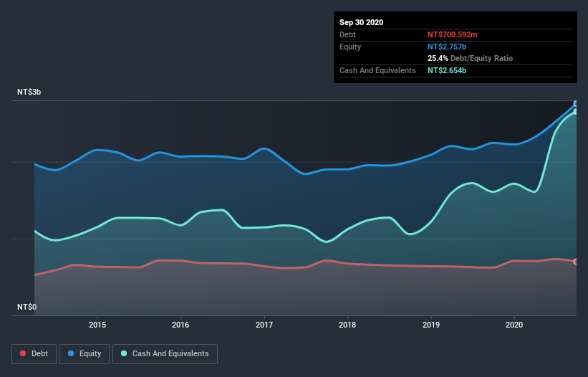This screenshot has height=377, width=588.
Task: Toggle the Equity series legend button
Action: click(x=85, y=354)
